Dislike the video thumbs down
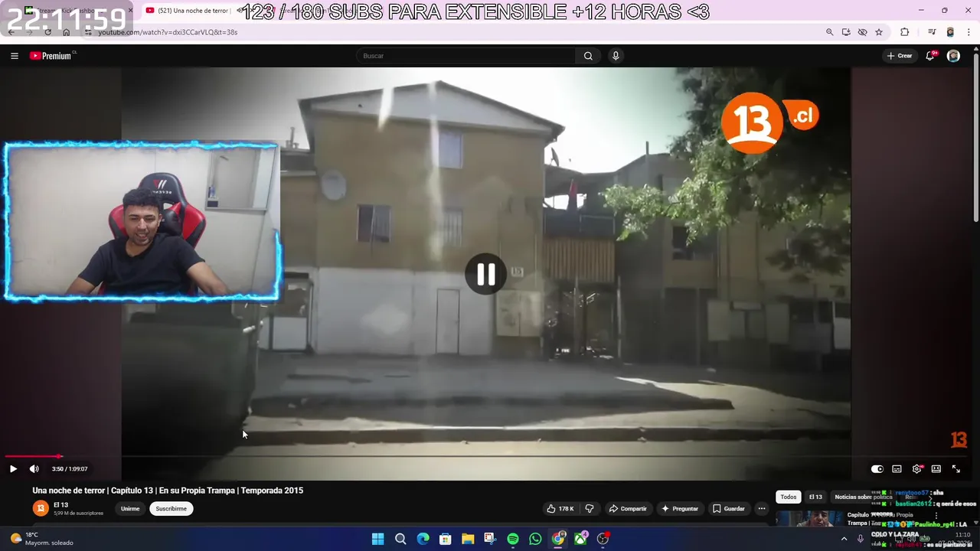This screenshot has height=551, width=980. (x=589, y=509)
